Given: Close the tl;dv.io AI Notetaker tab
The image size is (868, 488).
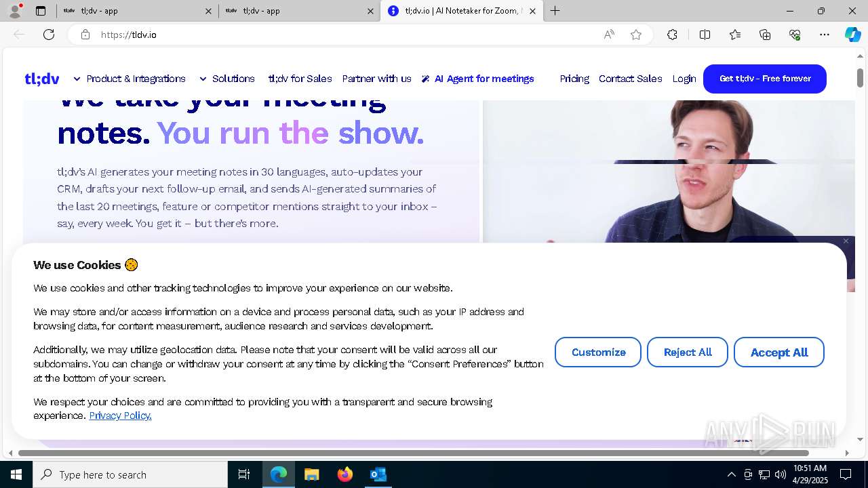Looking at the screenshot, I should click(x=532, y=11).
